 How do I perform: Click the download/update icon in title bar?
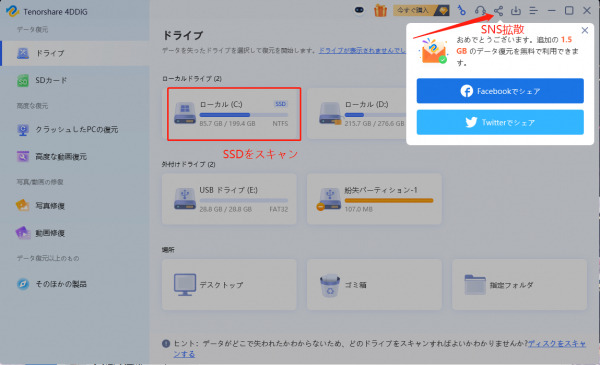[x=516, y=10]
